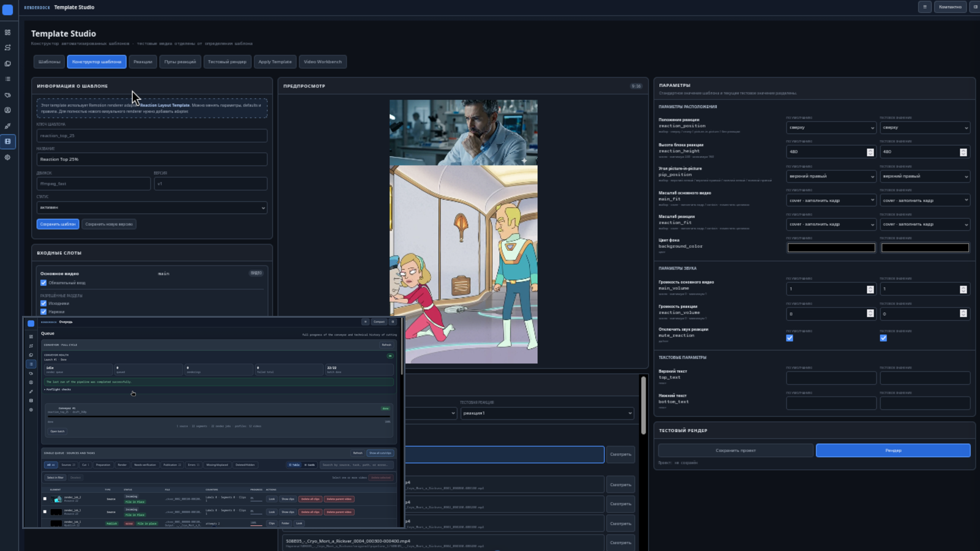The width and height of the screenshot is (980, 551).
Task: Click test-value background_color swatch
Action: 925,248
